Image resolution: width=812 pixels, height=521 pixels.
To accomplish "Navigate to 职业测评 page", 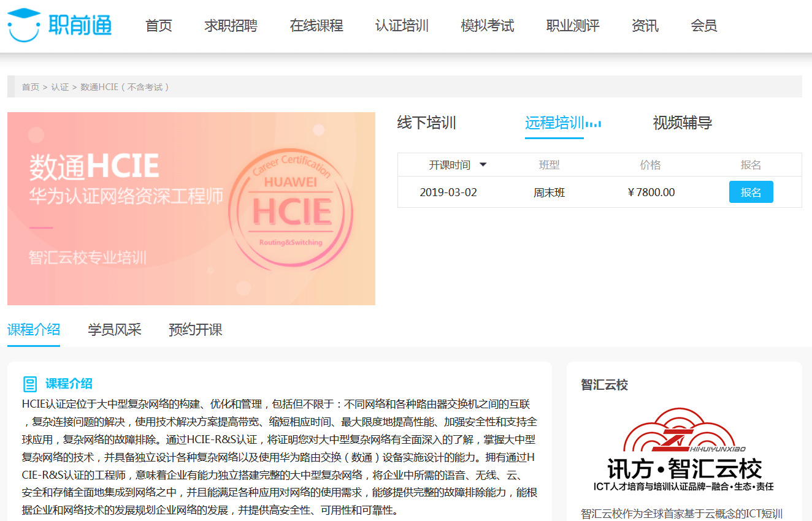I will [573, 26].
